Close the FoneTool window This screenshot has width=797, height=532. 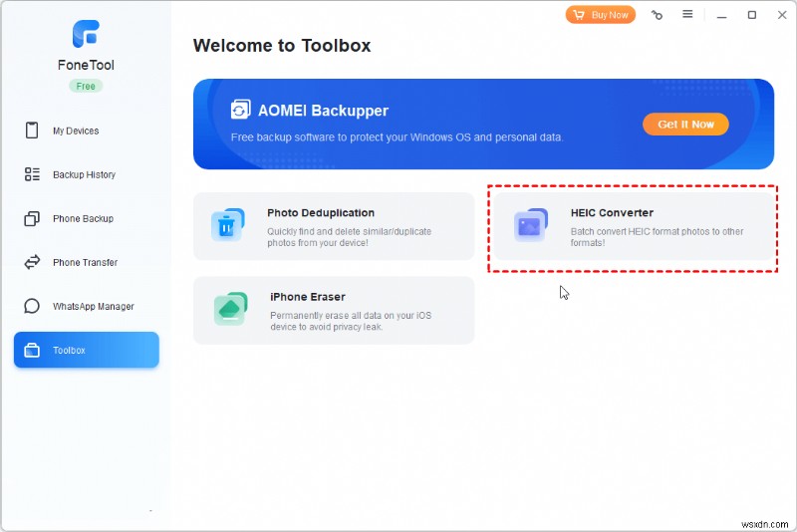tap(782, 15)
